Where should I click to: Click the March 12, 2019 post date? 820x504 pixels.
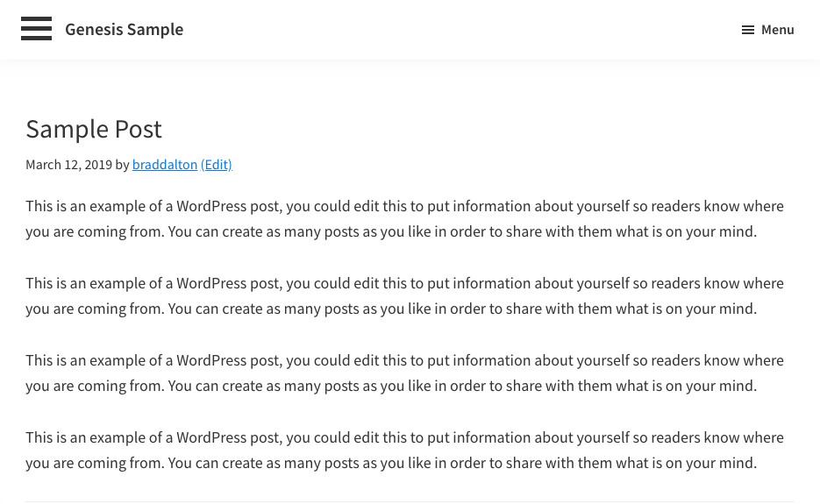click(x=68, y=165)
